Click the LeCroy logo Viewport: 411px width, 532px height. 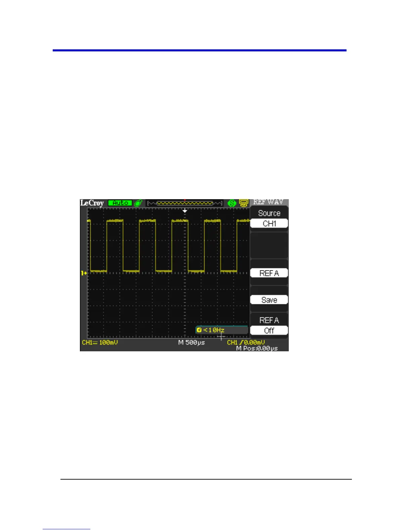pos(92,203)
